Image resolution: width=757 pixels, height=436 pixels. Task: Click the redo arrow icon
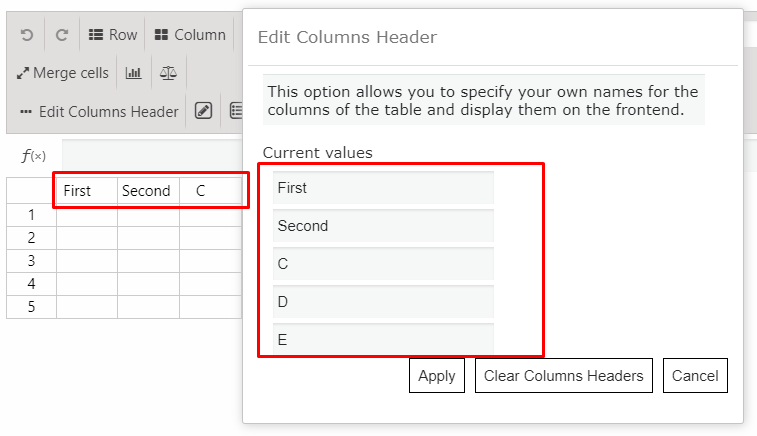pos(62,35)
